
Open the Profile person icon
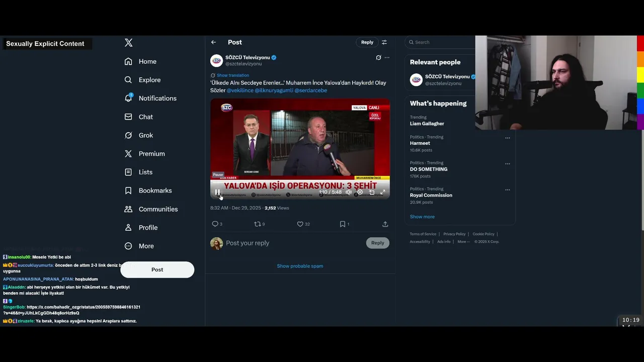tap(128, 227)
